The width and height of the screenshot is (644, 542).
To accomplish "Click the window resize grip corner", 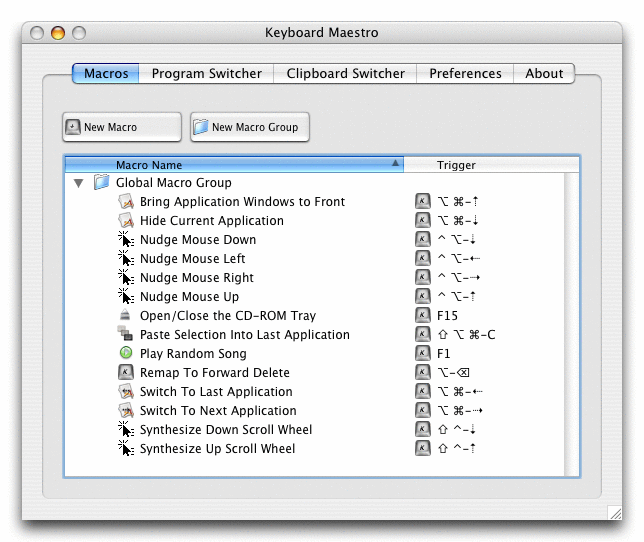I will tap(615, 512).
